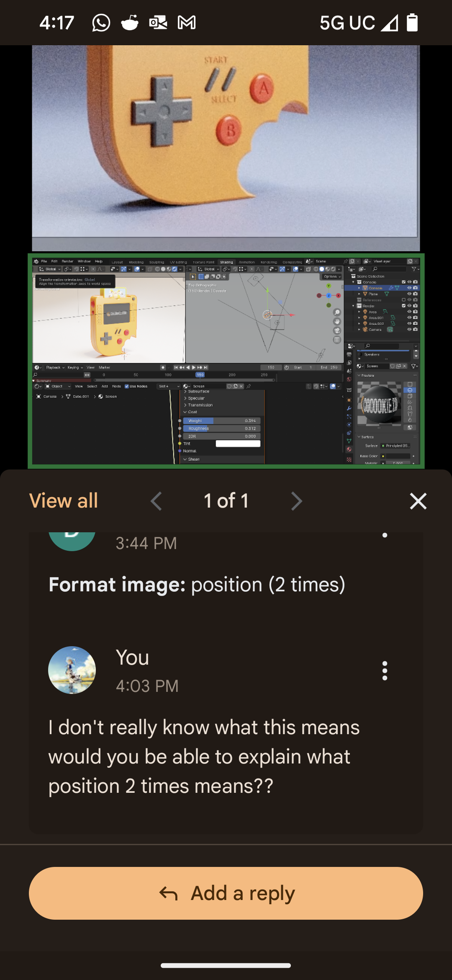Viewport: 452px width, 980px height.
Task: Close the comments panel with X
Action: (x=418, y=501)
